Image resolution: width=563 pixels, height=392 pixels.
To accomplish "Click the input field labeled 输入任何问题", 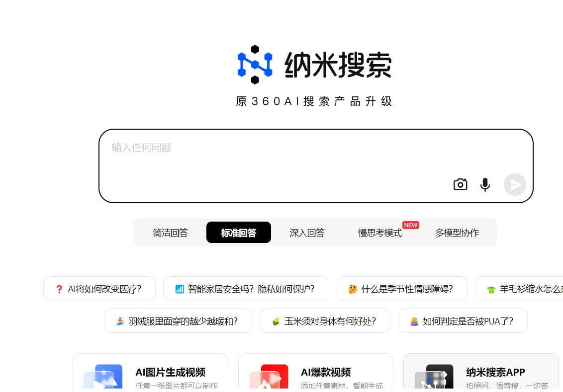I will pos(316,166).
